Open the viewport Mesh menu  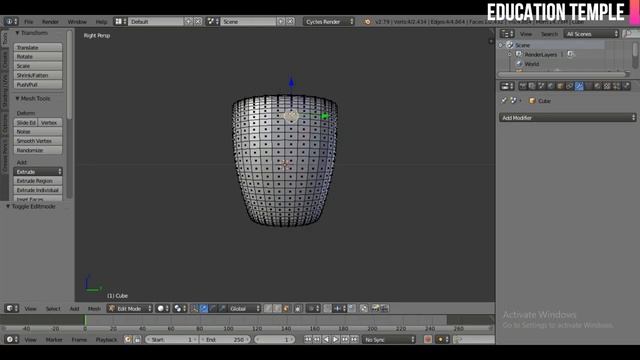[x=94, y=309]
